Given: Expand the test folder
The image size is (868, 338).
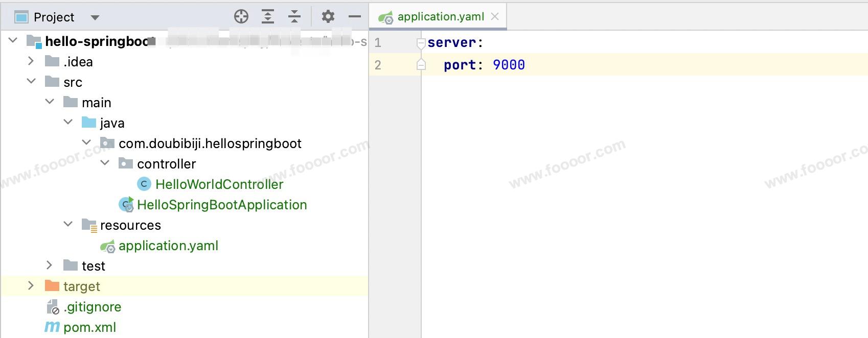Looking at the screenshot, I should [x=49, y=265].
